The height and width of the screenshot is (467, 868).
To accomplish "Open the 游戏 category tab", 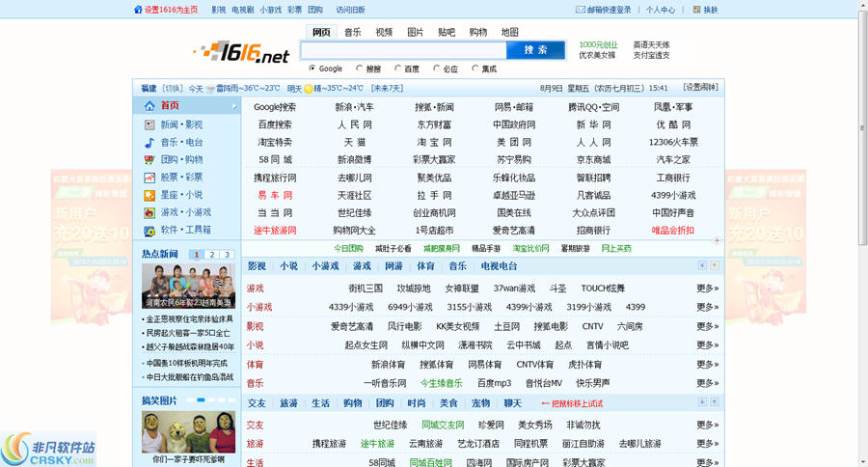I will point(362,266).
